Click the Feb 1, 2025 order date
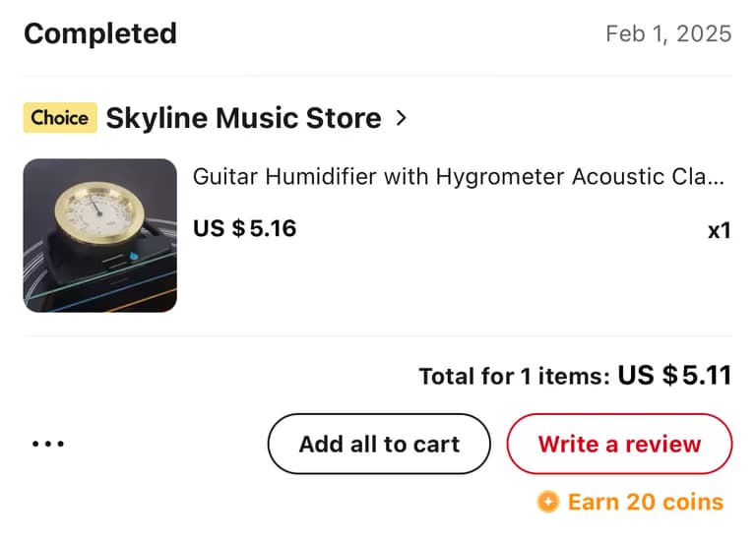Image resolution: width=756 pixels, height=541 pixels. 668,33
